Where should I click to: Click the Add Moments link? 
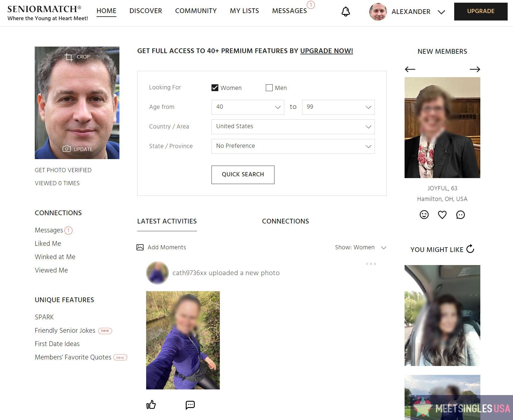[x=167, y=247]
